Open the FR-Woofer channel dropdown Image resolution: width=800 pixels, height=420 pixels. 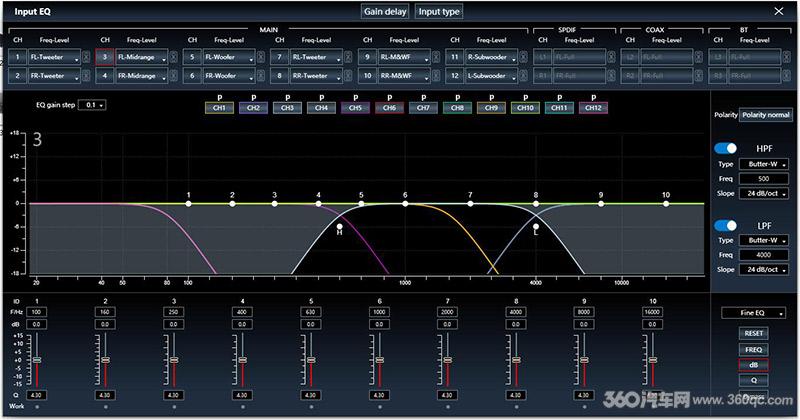pyautogui.click(x=229, y=76)
